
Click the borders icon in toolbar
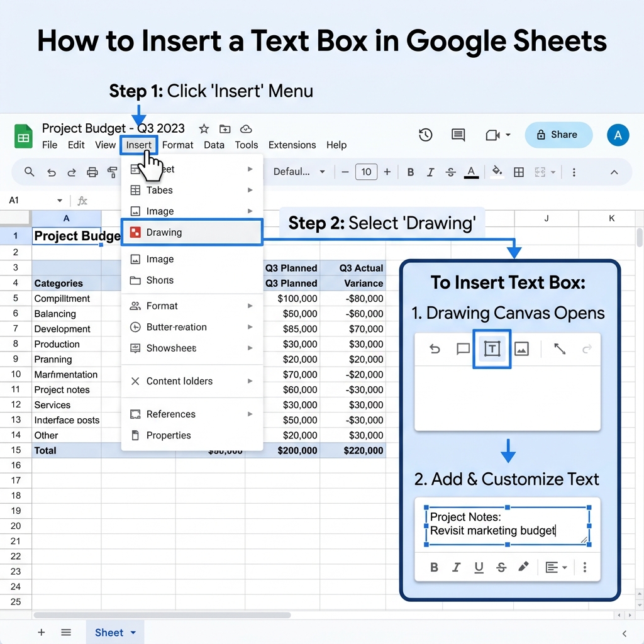[519, 172]
